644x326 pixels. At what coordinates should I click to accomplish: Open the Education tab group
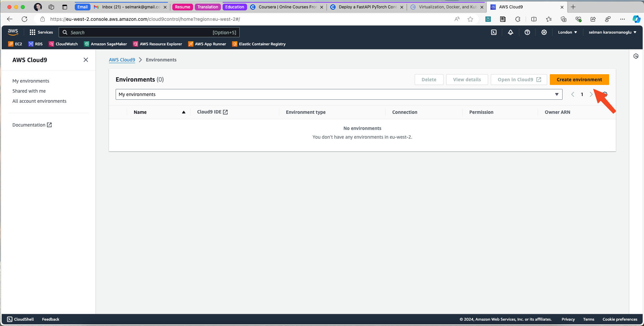point(235,7)
